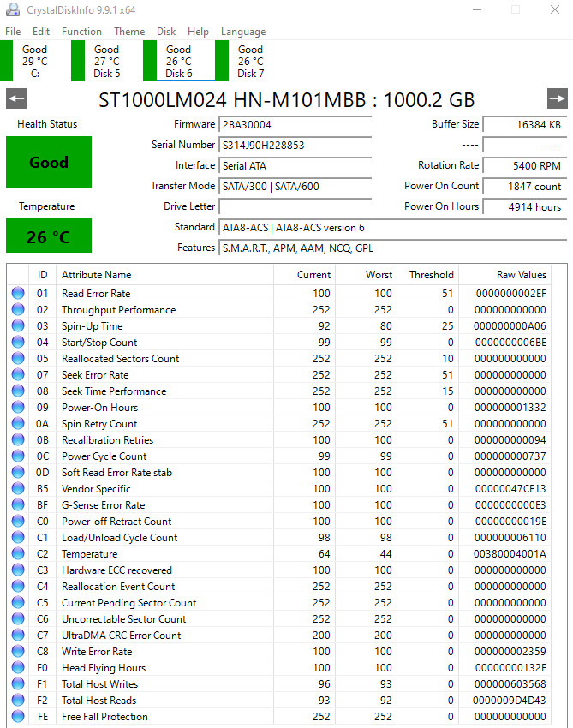Click the status orb beside Vendor Specific

(x=18, y=488)
